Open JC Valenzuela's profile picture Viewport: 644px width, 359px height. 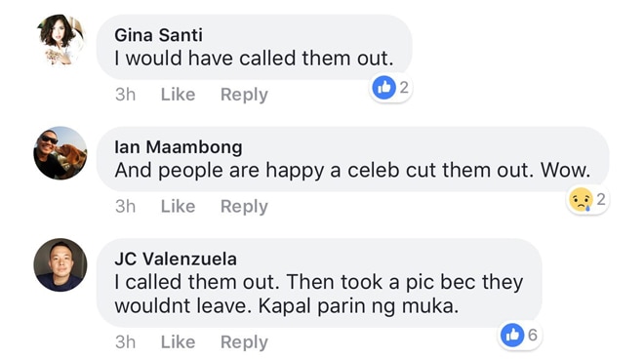tap(60, 265)
